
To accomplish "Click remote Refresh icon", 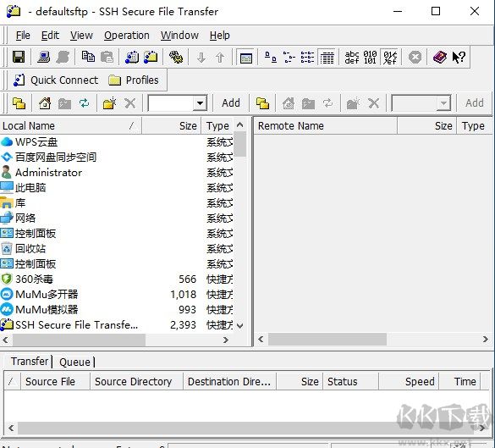I will click(x=327, y=103).
